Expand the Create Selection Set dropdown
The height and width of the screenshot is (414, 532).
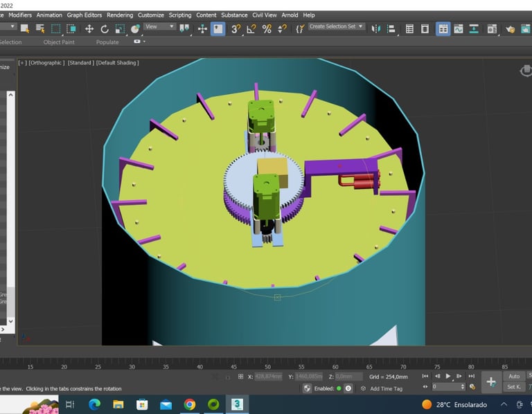[336, 26]
